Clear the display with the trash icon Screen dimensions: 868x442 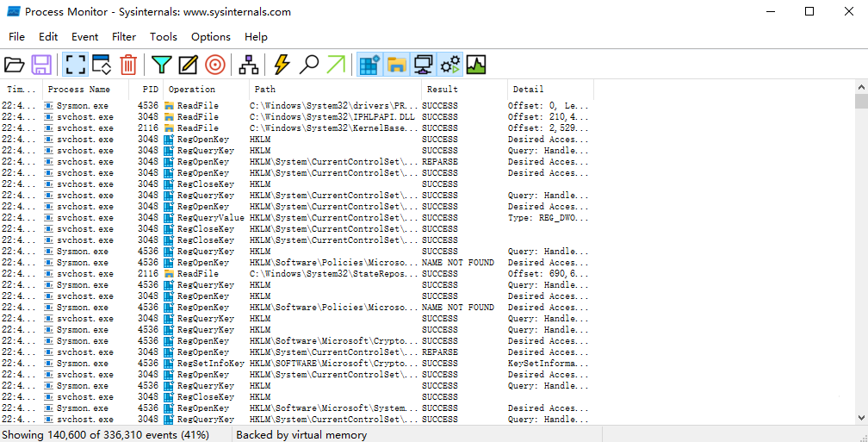(128, 65)
